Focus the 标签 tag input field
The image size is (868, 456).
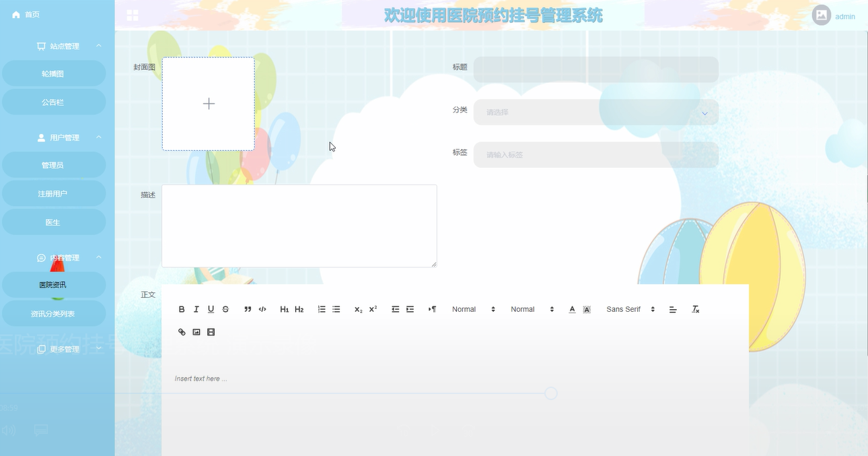(x=596, y=154)
